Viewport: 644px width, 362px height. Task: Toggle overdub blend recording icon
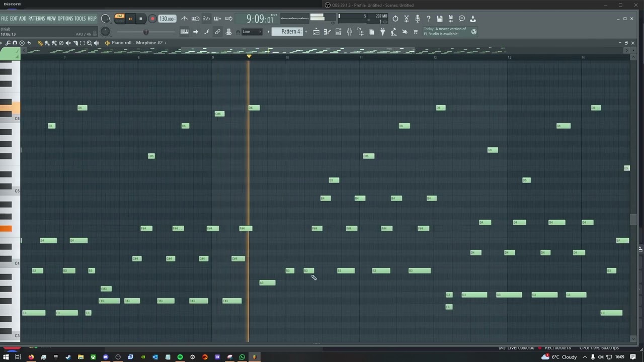(217, 19)
